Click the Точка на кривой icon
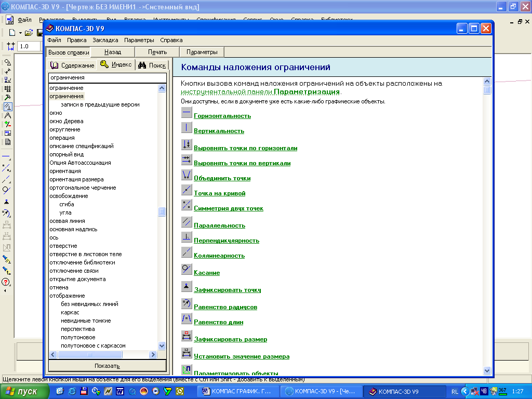This screenshot has height=399, width=532. [187, 190]
